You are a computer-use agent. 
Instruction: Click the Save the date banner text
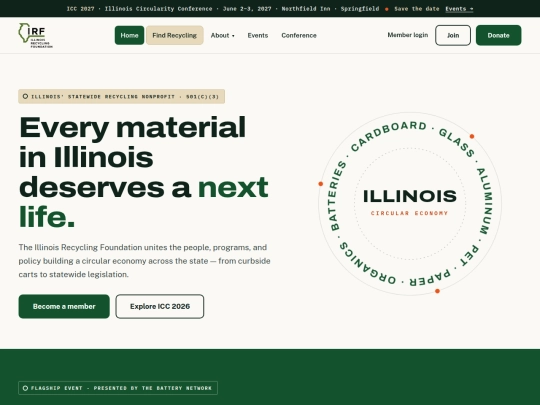(x=417, y=9)
